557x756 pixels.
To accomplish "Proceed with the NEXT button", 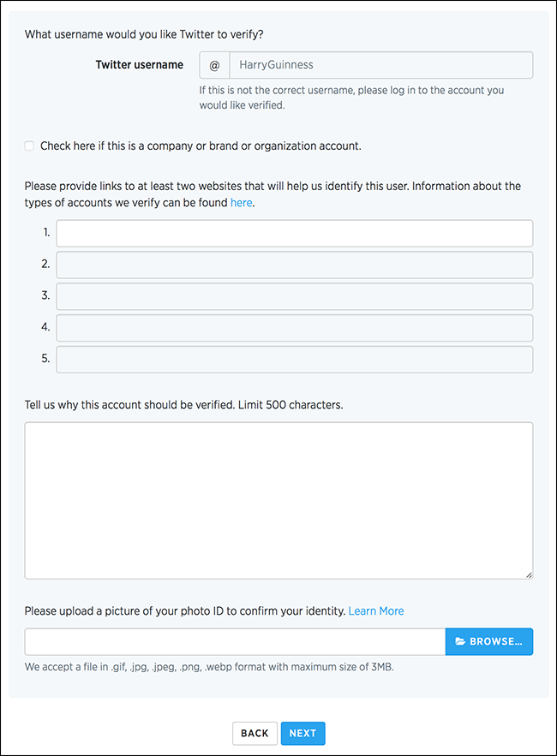I will point(302,733).
